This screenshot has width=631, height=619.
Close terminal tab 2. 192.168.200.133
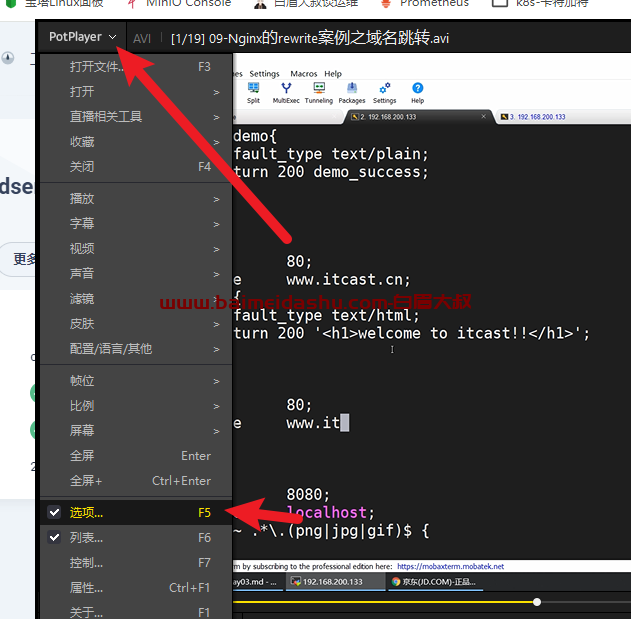pyautogui.click(x=483, y=116)
